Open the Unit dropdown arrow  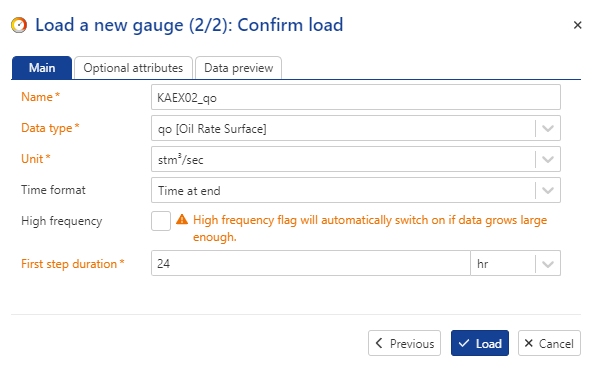[x=548, y=160]
